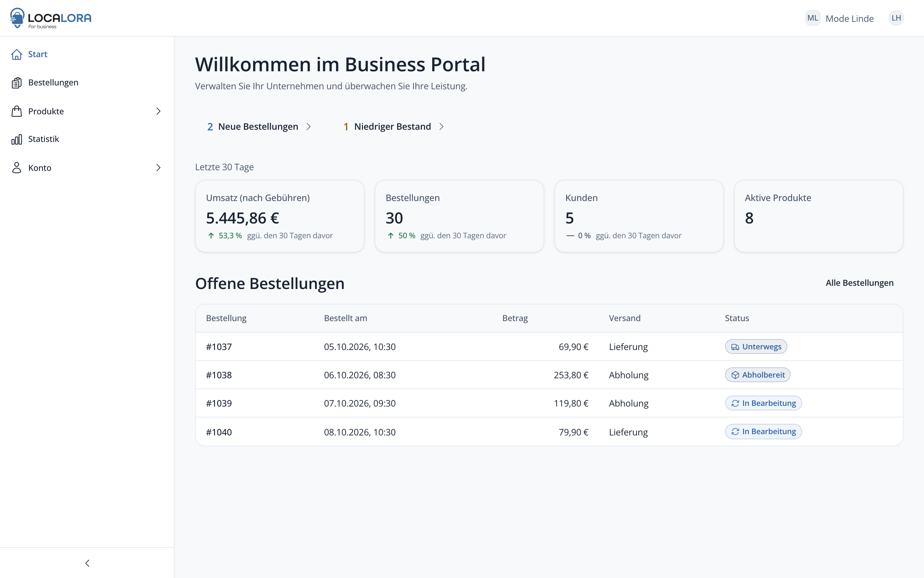Expand the Konto submenu chevron

point(158,167)
